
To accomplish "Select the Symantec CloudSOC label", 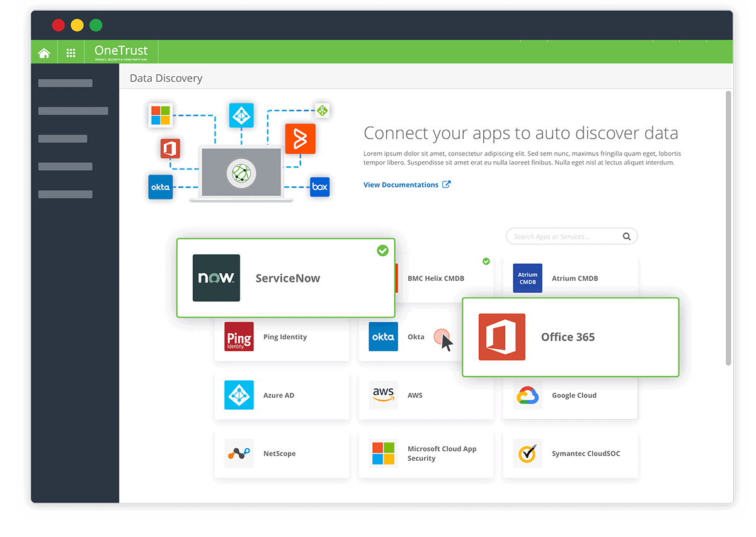I will (586, 453).
